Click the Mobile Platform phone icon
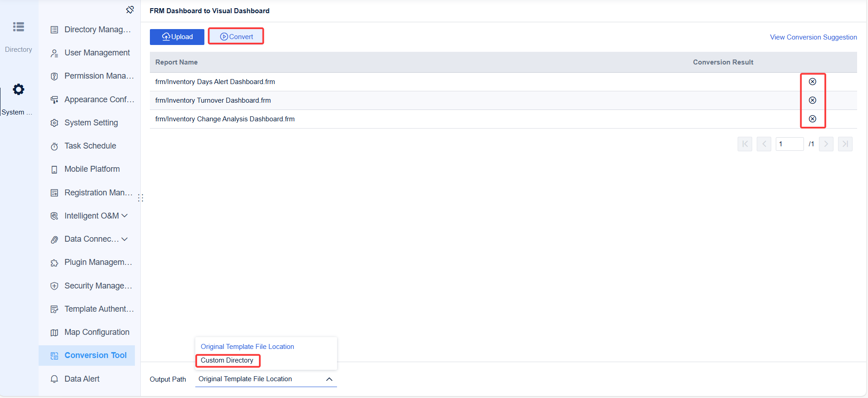This screenshot has width=868, height=398. tap(55, 169)
